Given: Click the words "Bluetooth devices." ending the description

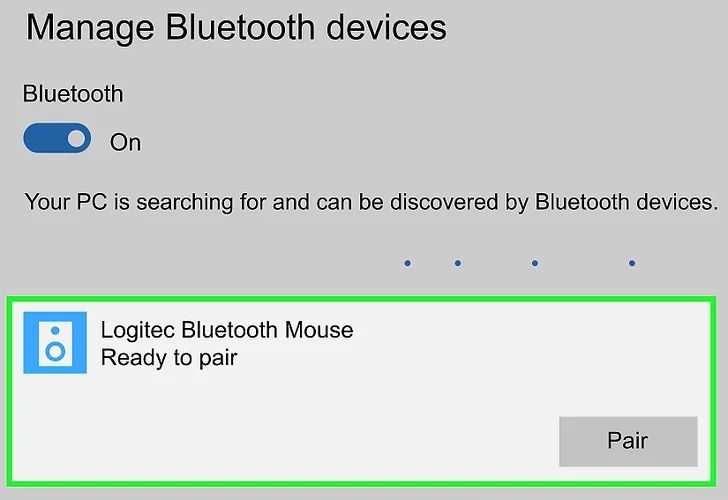Looking at the screenshot, I should pos(626,202).
